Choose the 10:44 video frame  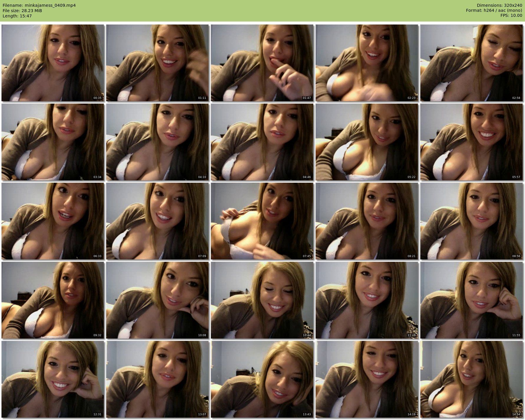point(262,300)
